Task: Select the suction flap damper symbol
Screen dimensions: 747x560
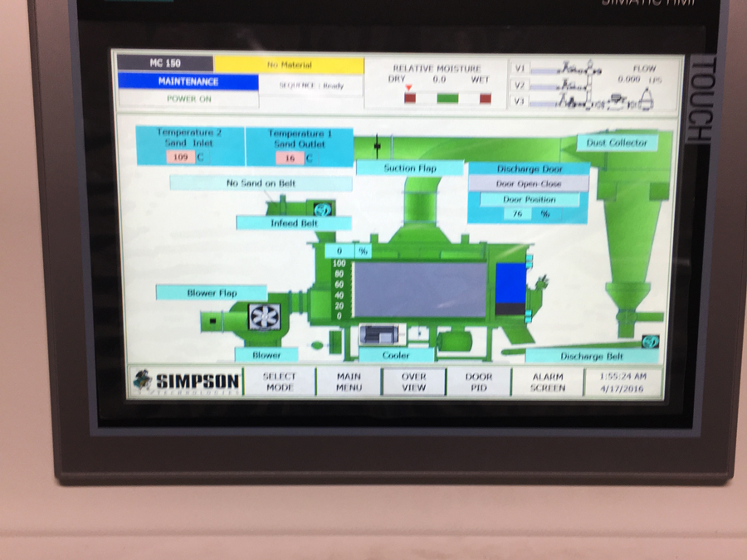Action: click(x=378, y=145)
